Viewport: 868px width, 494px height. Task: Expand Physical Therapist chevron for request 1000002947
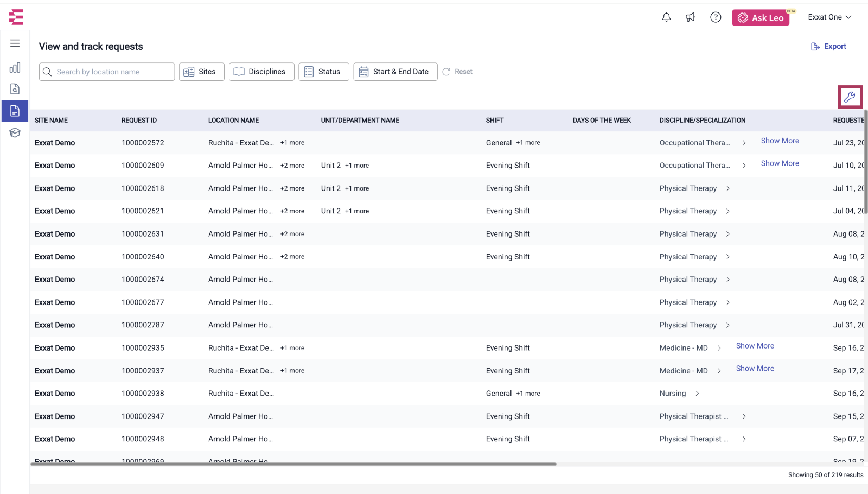(x=744, y=416)
